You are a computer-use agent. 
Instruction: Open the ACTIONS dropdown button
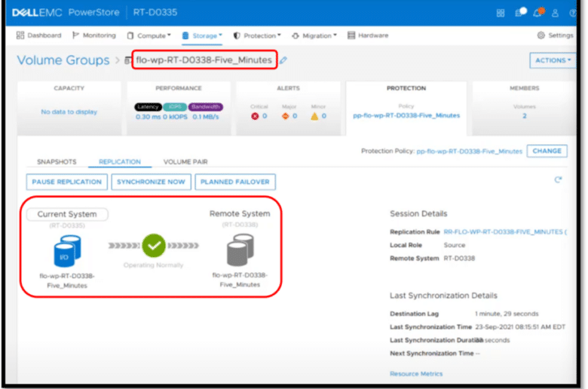click(553, 60)
